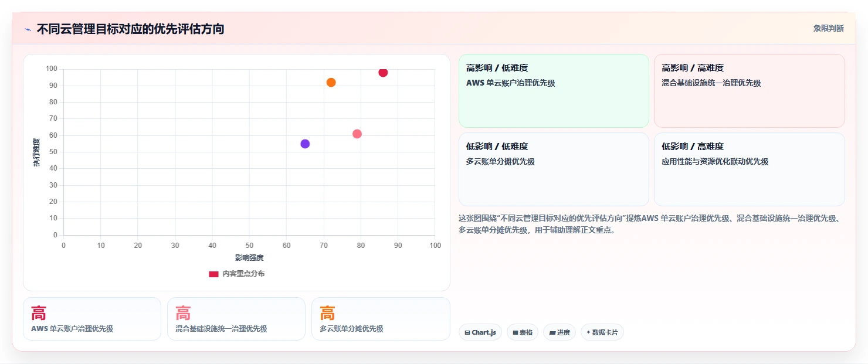Toggle the 内容重点分布 legend swatch
The width and height of the screenshot is (868, 364).
(214, 274)
